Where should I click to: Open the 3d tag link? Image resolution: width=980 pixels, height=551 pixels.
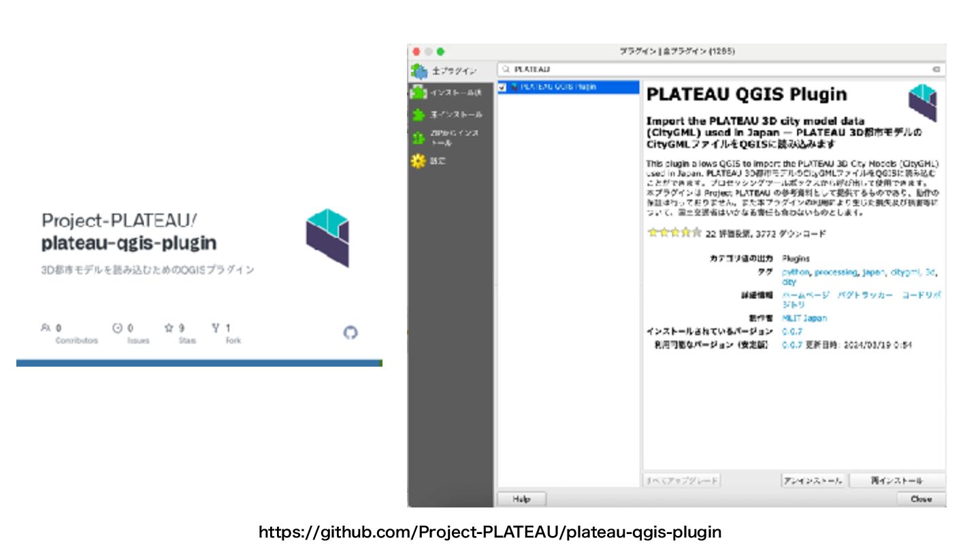[930, 272]
